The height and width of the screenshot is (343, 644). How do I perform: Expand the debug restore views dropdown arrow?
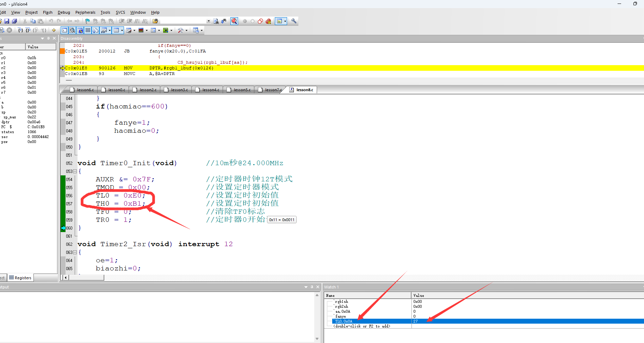(202, 30)
